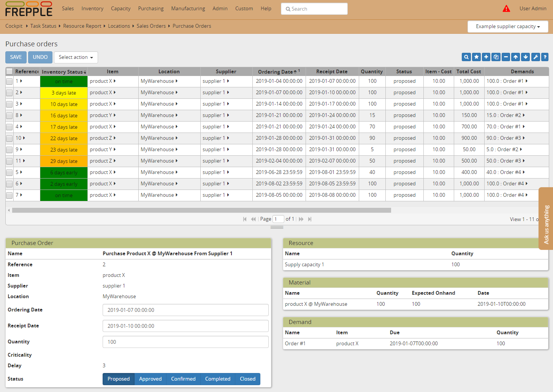Tick the checkbox beside reference 10
Screen dimensions: 553x392
click(9, 138)
